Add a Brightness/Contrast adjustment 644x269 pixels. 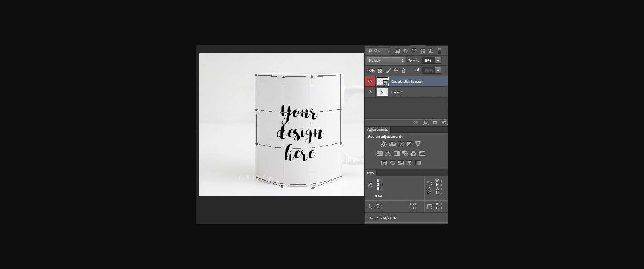[384, 144]
